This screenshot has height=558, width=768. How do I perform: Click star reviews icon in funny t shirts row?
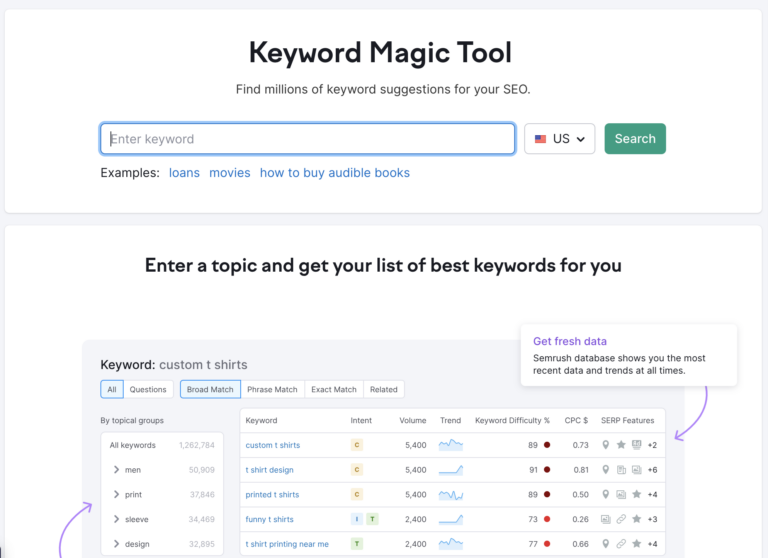click(x=636, y=519)
